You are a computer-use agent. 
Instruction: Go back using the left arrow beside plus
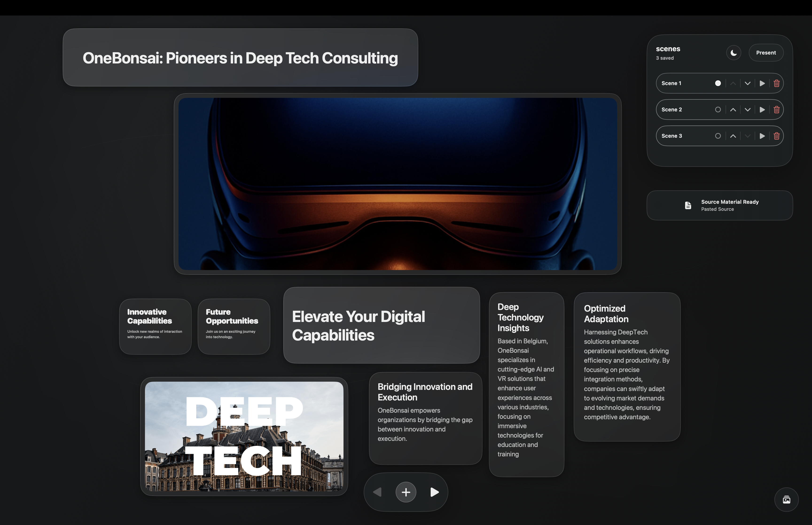377,492
